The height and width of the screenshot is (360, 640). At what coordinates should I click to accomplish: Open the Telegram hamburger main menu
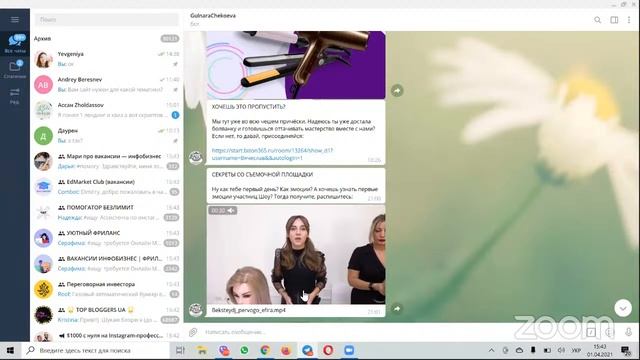tap(15, 20)
